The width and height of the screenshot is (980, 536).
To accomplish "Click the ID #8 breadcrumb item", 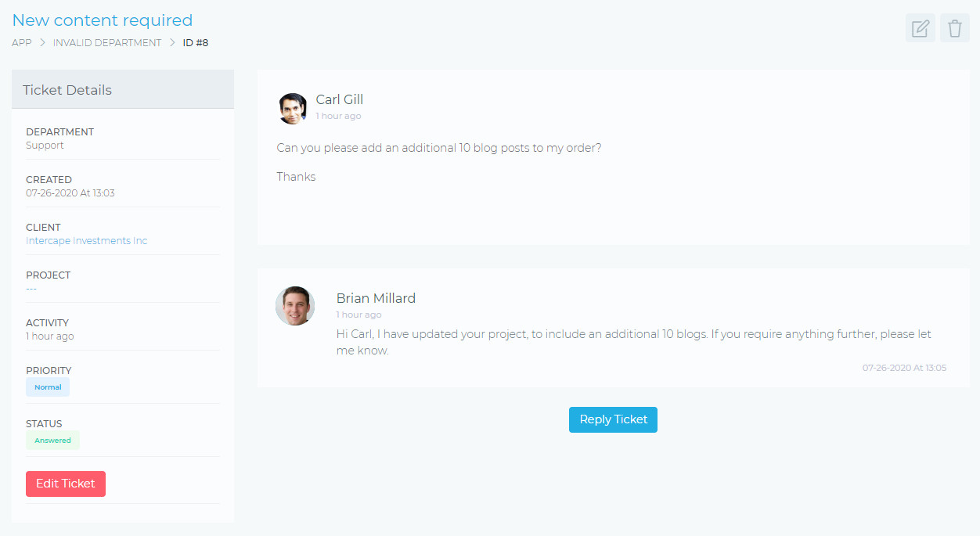I will click(196, 43).
